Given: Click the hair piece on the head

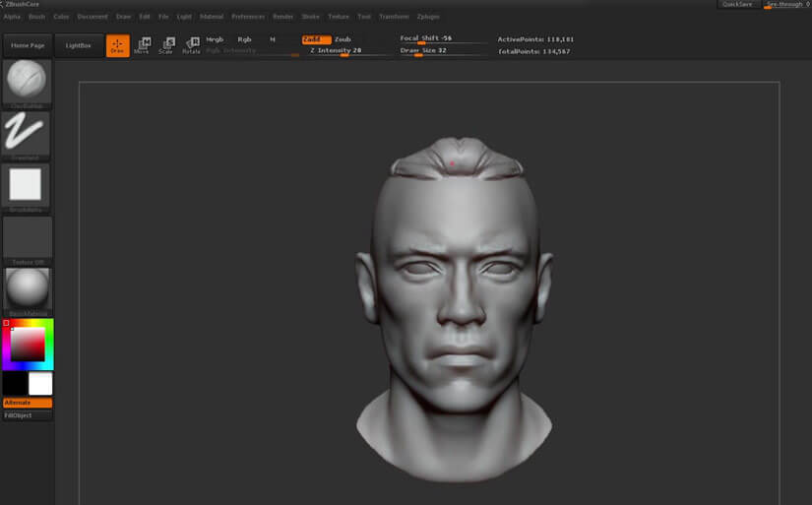Looking at the screenshot, I should click(x=458, y=158).
